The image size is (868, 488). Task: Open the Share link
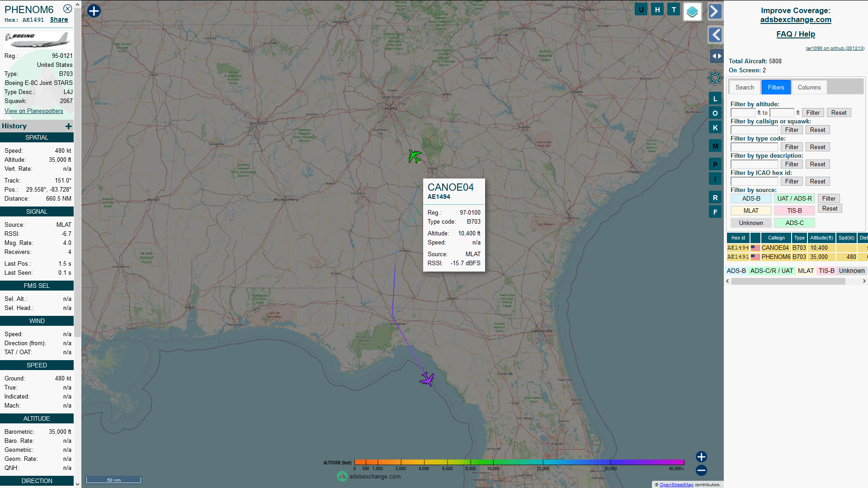(59, 19)
